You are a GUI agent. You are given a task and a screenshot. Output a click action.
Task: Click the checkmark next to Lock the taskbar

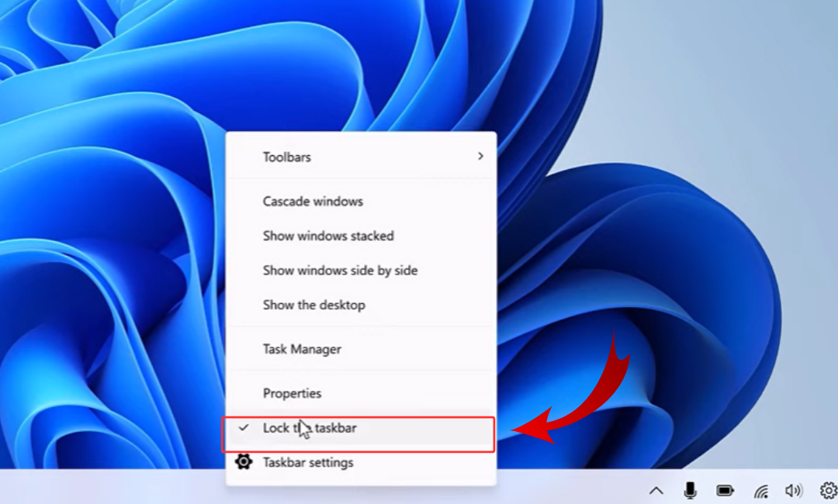point(243,427)
